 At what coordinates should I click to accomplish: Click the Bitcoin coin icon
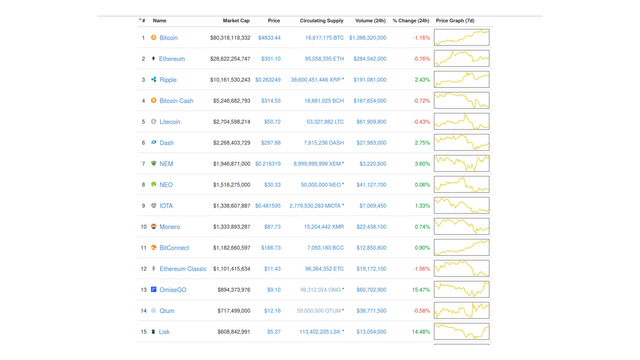(153, 38)
